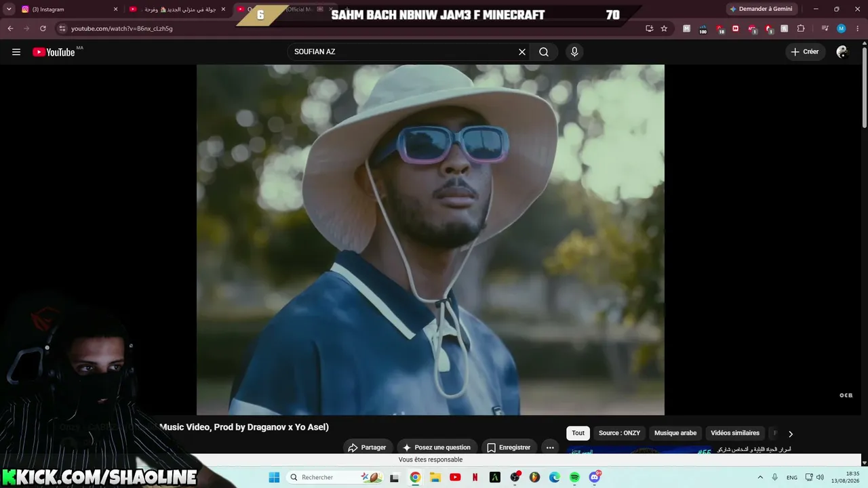
Task: Open the YouTube guide hamburger menu
Action: click(16, 52)
